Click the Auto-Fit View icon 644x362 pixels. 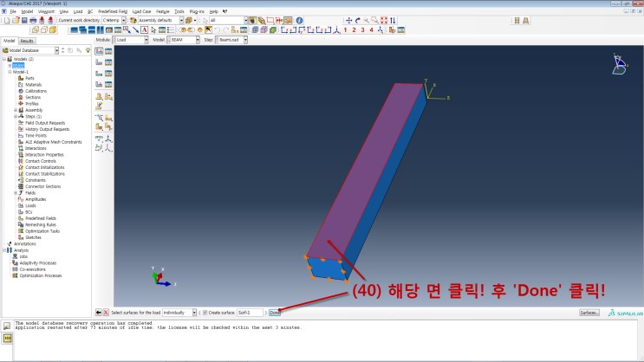[384, 20]
